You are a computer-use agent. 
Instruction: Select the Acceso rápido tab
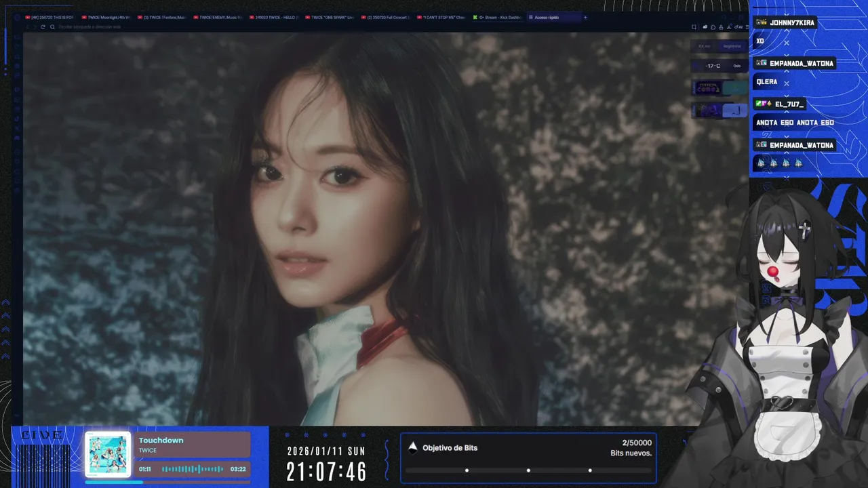553,17
